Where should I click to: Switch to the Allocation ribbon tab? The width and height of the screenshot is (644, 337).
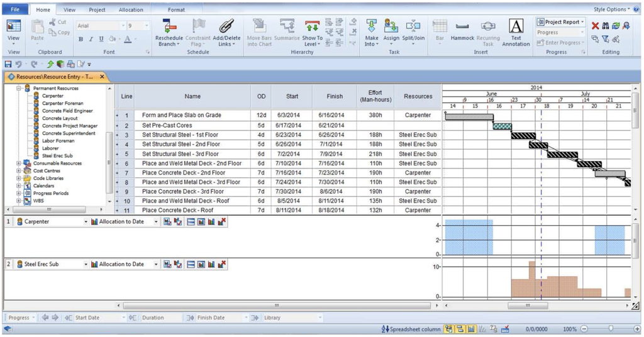(131, 9)
